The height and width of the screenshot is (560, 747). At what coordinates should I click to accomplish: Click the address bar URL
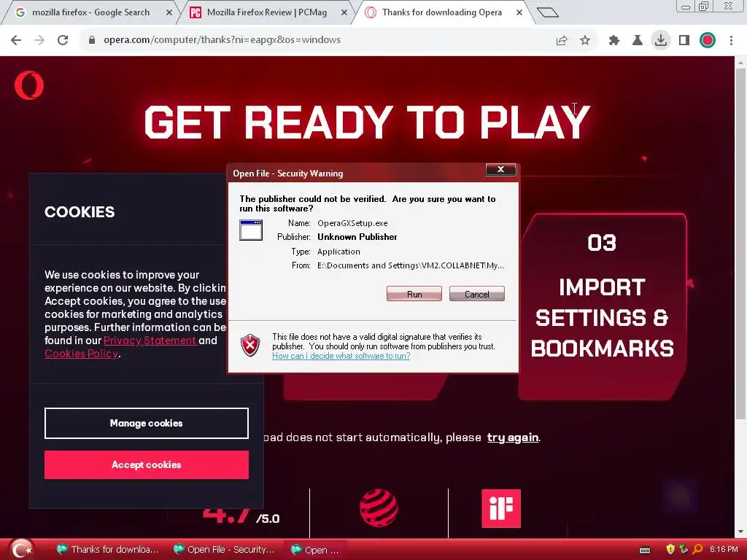point(222,40)
